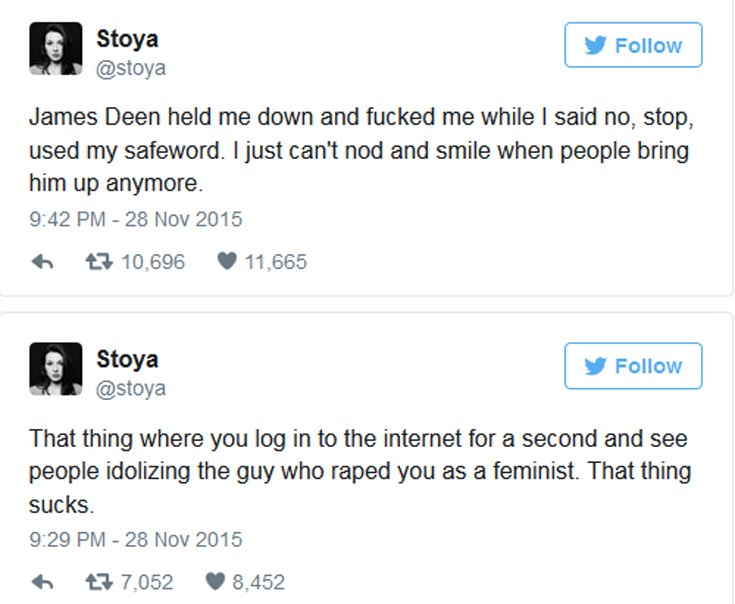View the 7,052 retweets count
The height and width of the screenshot is (604, 735).
(146, 582)
